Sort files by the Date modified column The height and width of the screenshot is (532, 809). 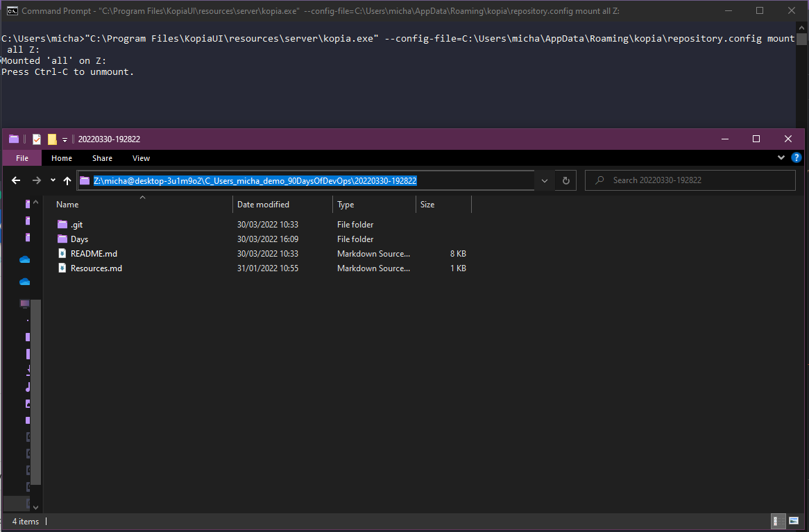pyautogui.click(x=264, y=205)
